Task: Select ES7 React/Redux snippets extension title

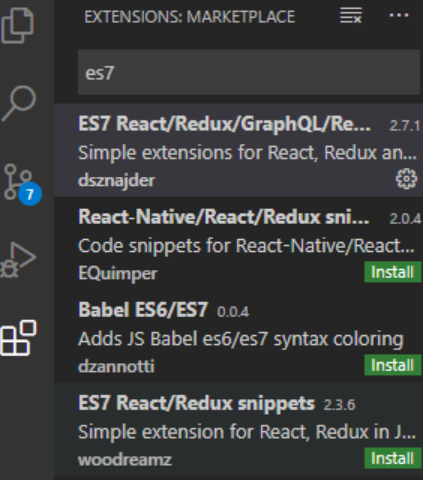Action: pos(196,403)
